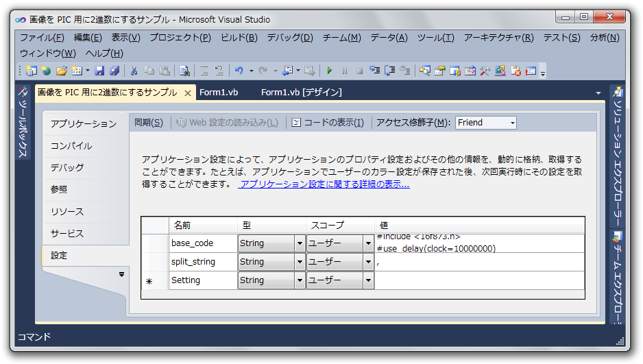Image resolution: width=643 pixels, height=364 pixels.
Task: Open the アプリケーション設定に関する詳細の表示 link
Action: (x=324, y=184)
